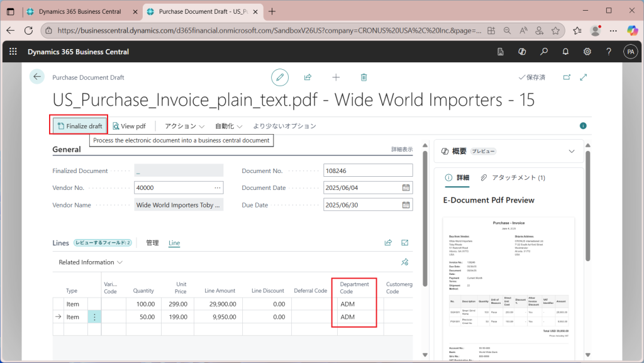This screenshot has height=363, width=644.
Task: Open the レビューするフィールド: 2 badge
Action: coord(103,243)
